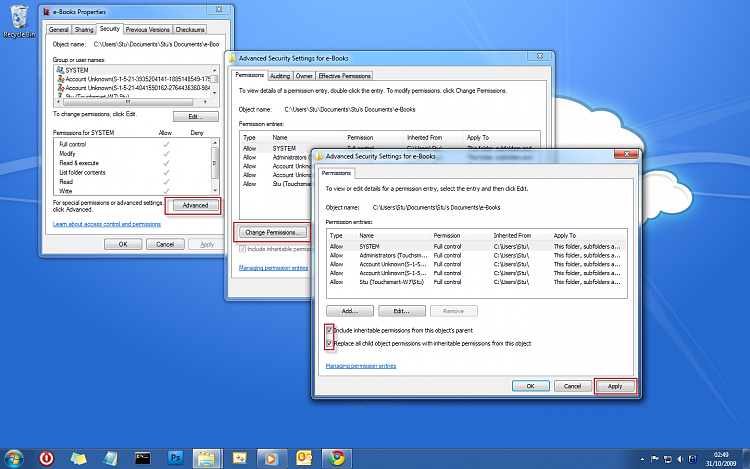Select the Owner tab in the middle window

(304, 76)
